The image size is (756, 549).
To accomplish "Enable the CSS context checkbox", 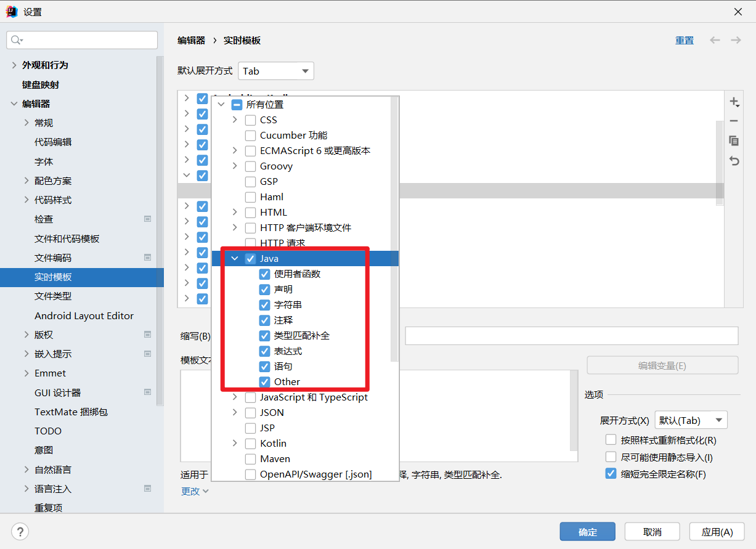I will tap(250, 120).
